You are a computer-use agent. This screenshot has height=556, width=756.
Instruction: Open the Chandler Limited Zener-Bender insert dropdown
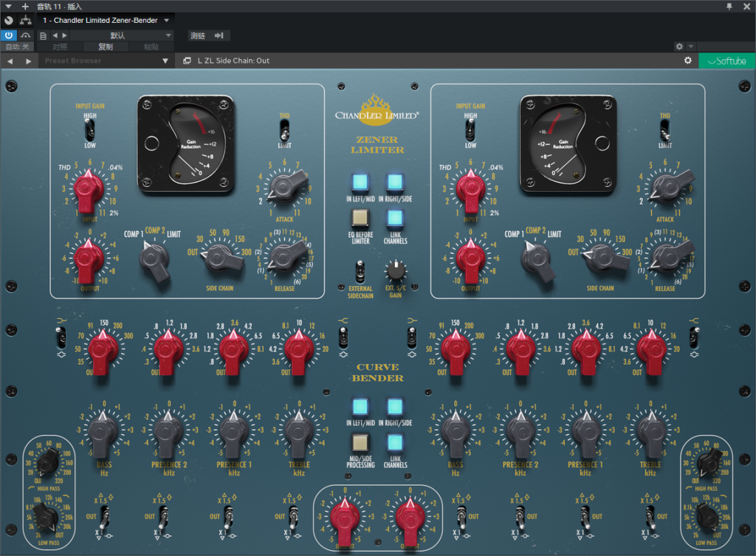tap(106, 20)
